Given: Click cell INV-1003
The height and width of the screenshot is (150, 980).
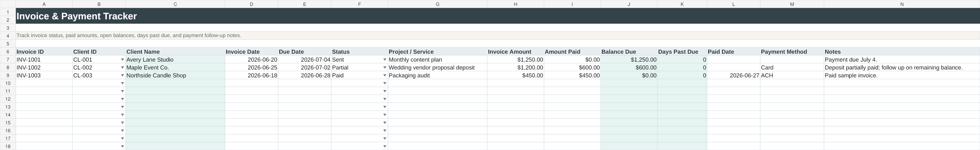Looking at the screenshot, I should click(x=44, y=75).
